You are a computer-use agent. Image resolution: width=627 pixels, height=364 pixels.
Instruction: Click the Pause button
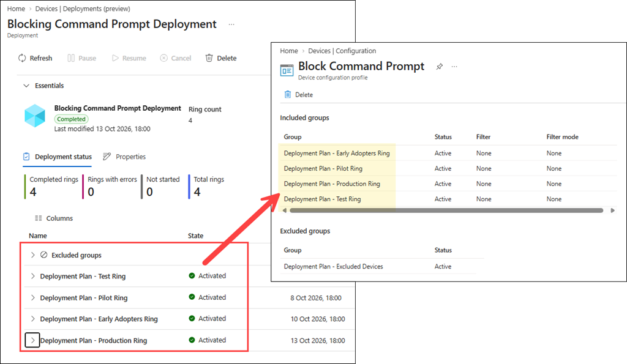[82, 58]
